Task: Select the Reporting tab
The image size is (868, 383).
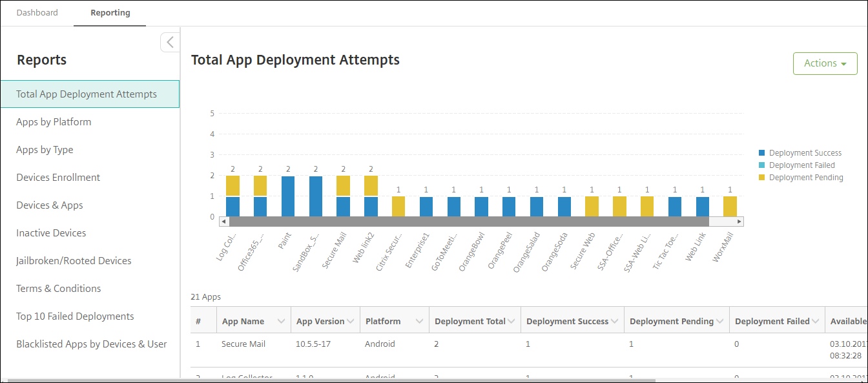Action: point(110,13)
